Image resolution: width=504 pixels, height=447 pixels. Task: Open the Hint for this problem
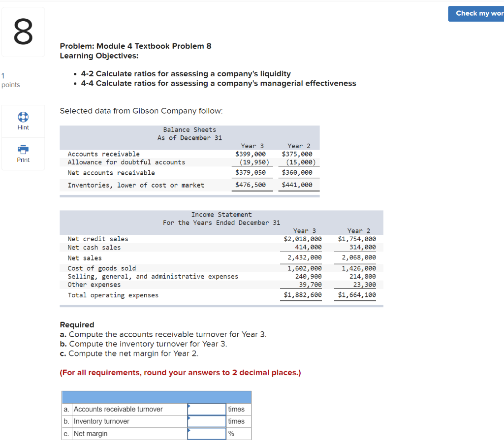[x=23, y=121]
